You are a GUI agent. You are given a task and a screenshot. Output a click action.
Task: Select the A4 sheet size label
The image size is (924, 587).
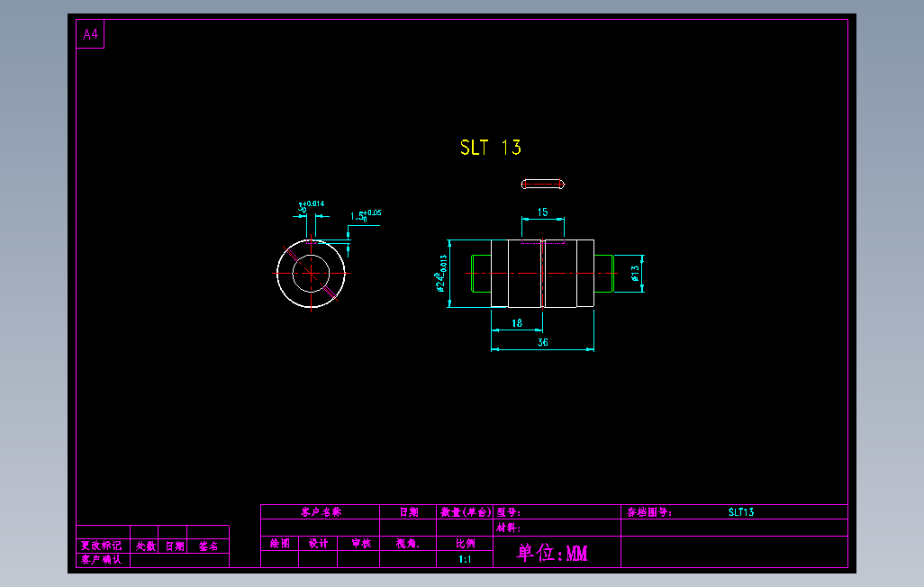tap(90, 34)
